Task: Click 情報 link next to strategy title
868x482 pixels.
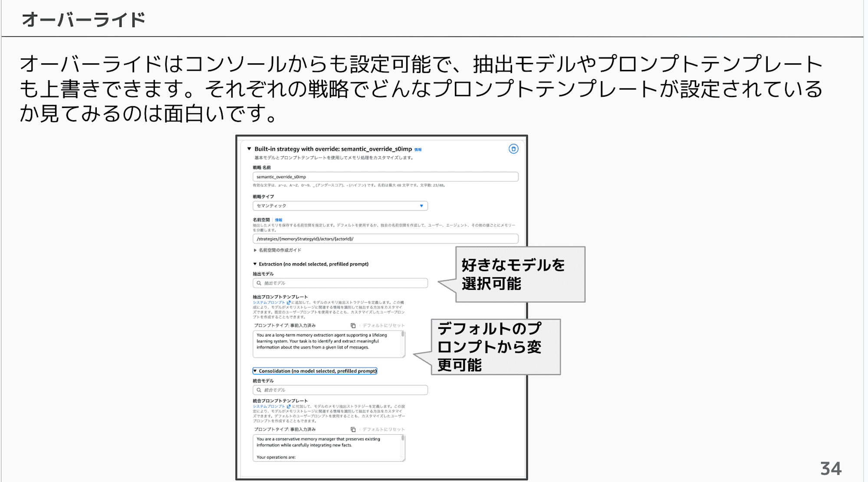Action: (418, 150)
